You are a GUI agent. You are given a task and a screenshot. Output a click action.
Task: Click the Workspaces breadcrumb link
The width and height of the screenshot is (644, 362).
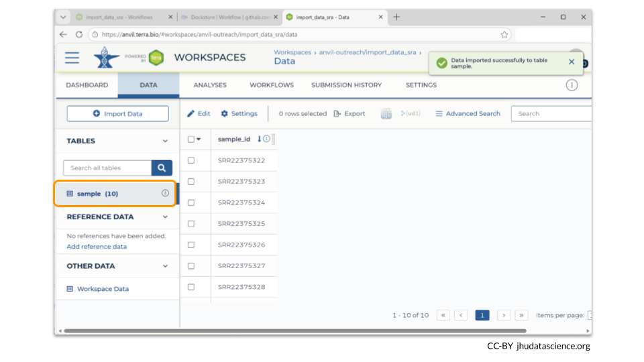[x=292, y=52]
